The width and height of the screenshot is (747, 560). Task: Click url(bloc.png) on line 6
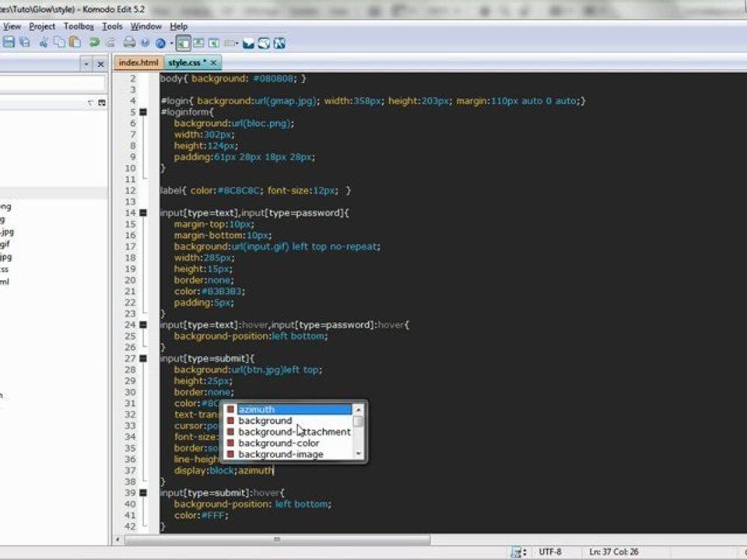[261, 124]
